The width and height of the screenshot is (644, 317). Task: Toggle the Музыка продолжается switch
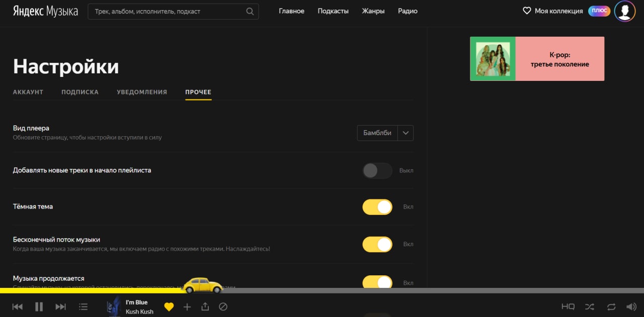tap(377, 282)
